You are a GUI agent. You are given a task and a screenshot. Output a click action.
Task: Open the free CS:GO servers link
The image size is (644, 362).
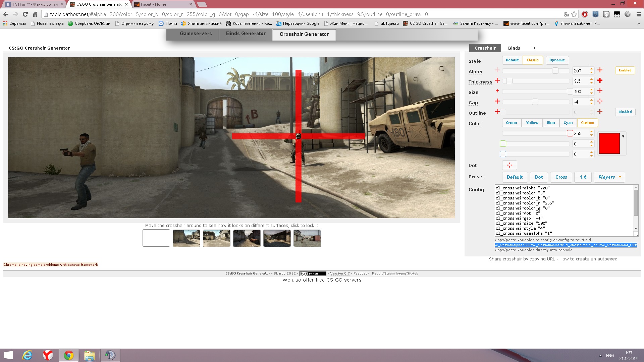pos(322,280)
